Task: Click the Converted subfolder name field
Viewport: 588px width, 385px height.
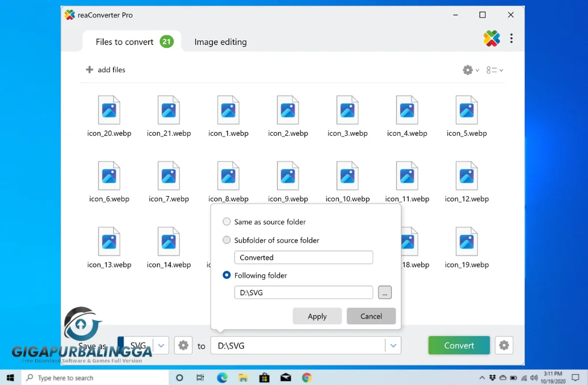Action: [x=304, y=257]
